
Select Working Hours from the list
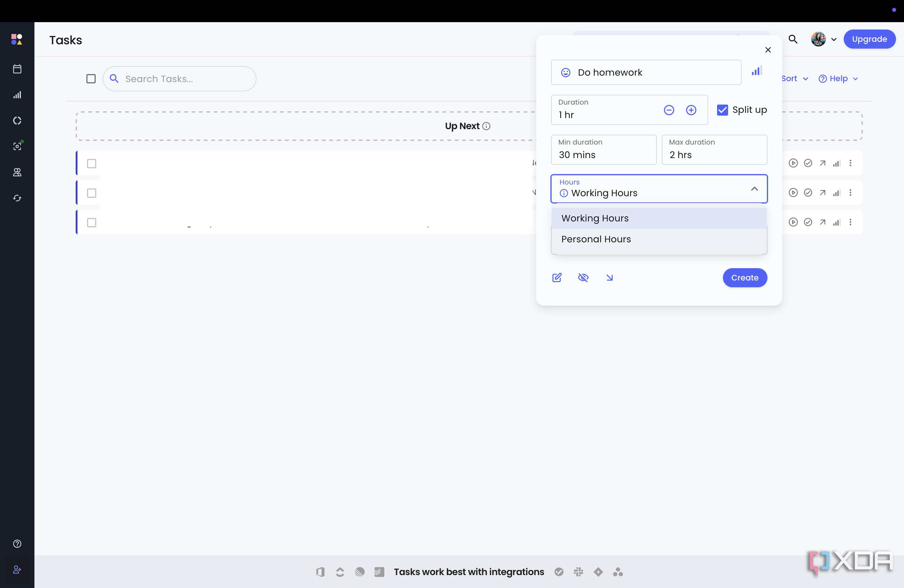[659, 218]
